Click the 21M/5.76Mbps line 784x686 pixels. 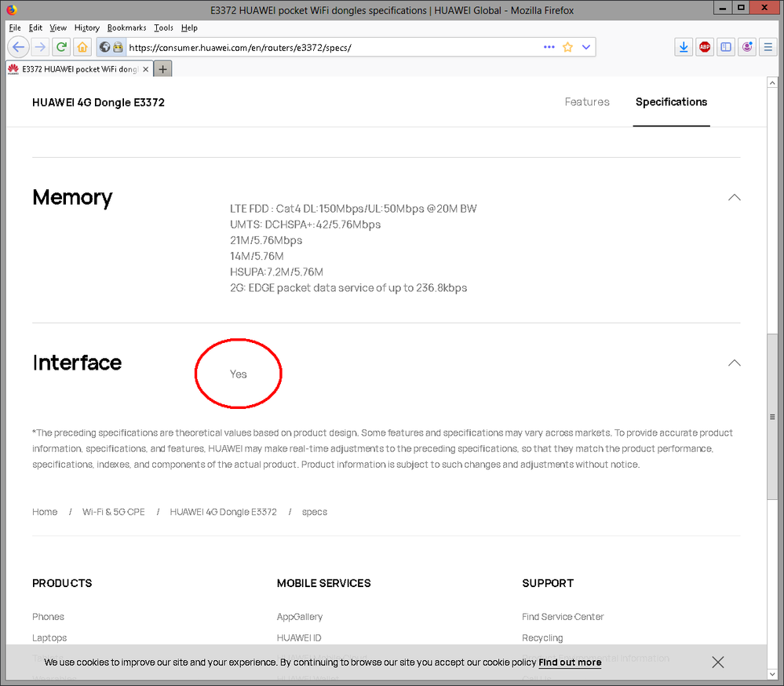coord(266,240)
